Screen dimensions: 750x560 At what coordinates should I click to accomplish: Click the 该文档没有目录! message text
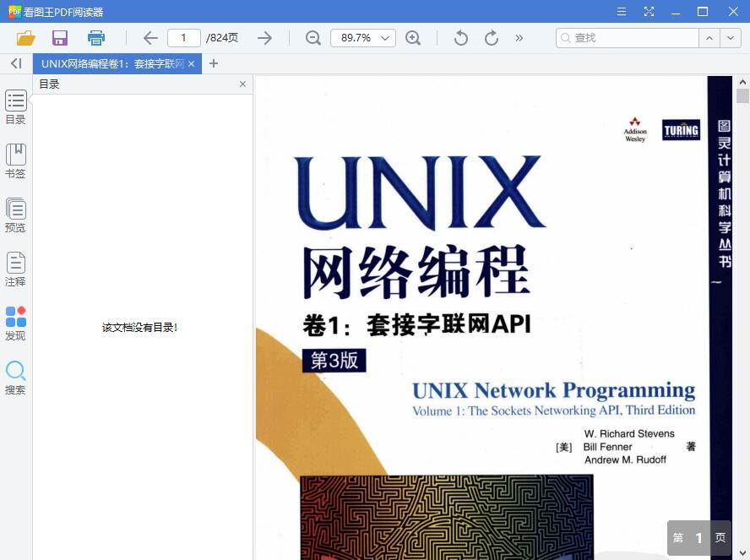point(139,328)
